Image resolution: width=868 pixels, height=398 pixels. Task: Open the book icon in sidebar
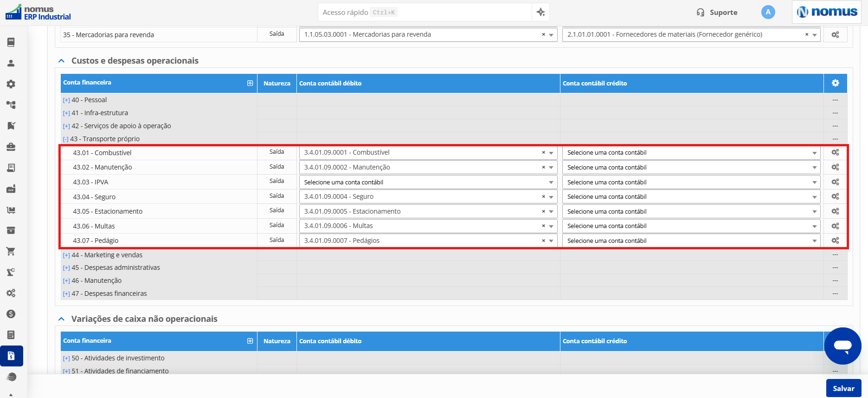point(11,42)
